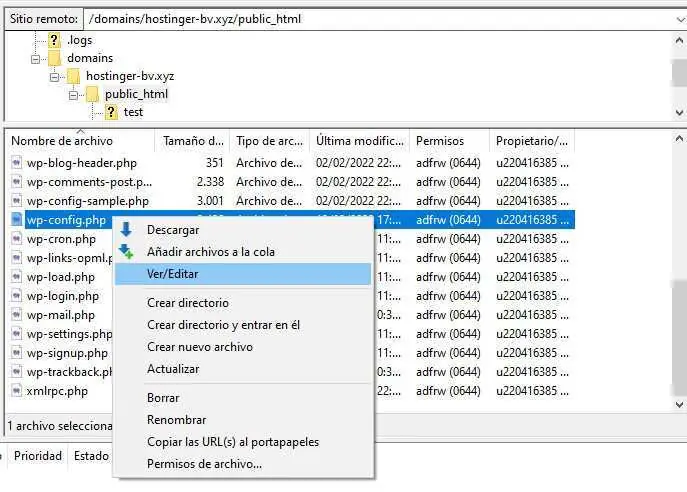Click the xmlrpc.php file icon
This screenshot has width=687, height=492.
click(x=16, y=391)
